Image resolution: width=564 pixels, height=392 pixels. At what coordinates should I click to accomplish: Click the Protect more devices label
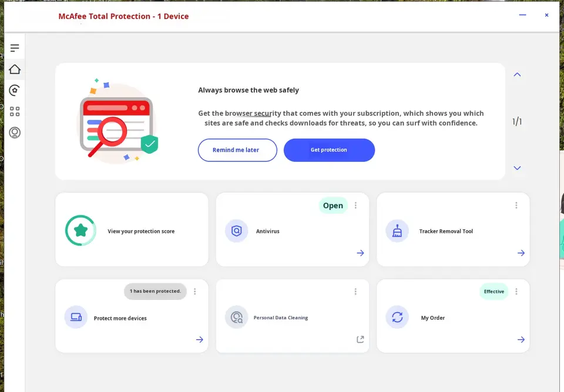(x=120, y=318)
